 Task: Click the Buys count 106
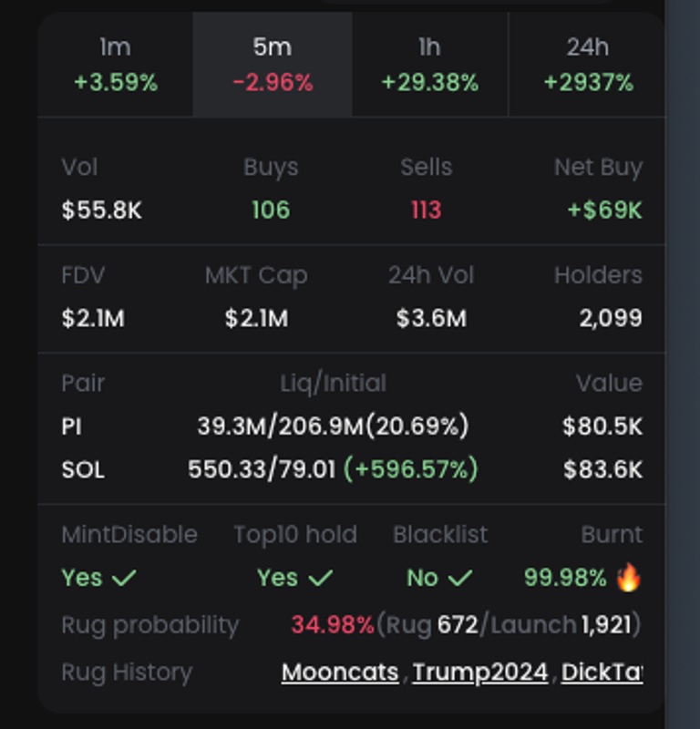tap(271, 210)
